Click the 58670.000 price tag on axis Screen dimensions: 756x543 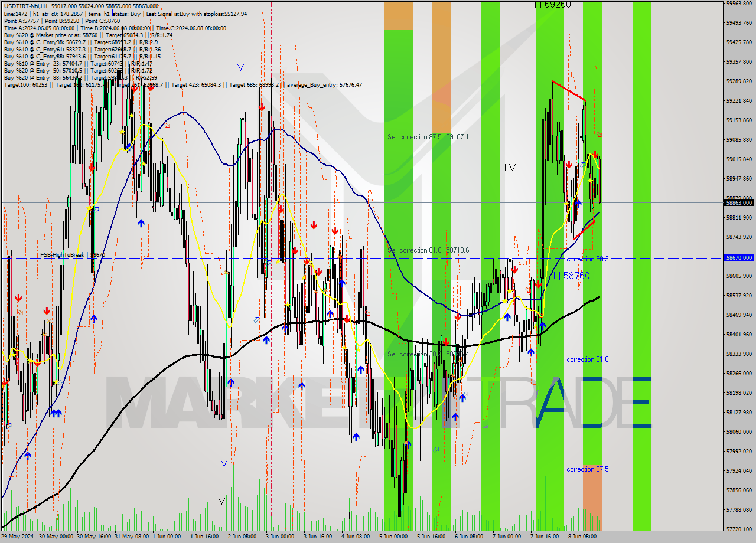click(739, 257)
